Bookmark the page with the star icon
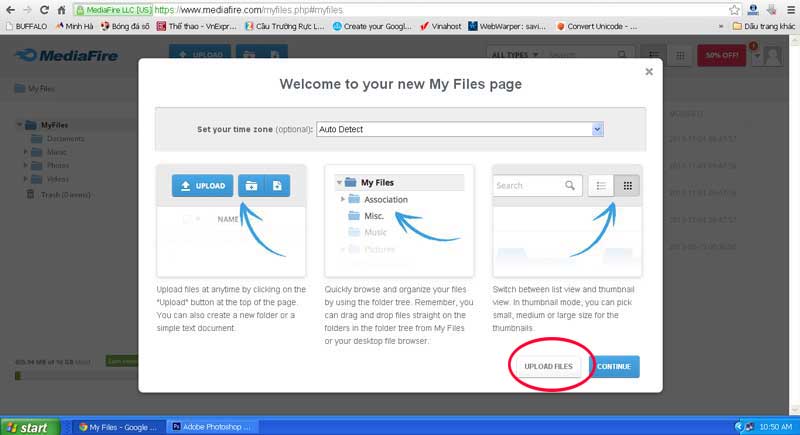The width and height of the screenshot is (800, 435). coord(734,10)
